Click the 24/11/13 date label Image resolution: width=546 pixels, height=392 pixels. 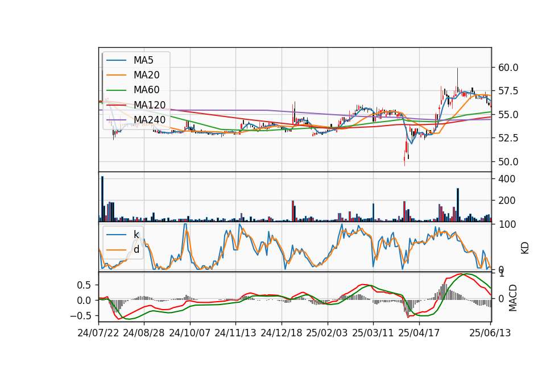pos(235,333)
